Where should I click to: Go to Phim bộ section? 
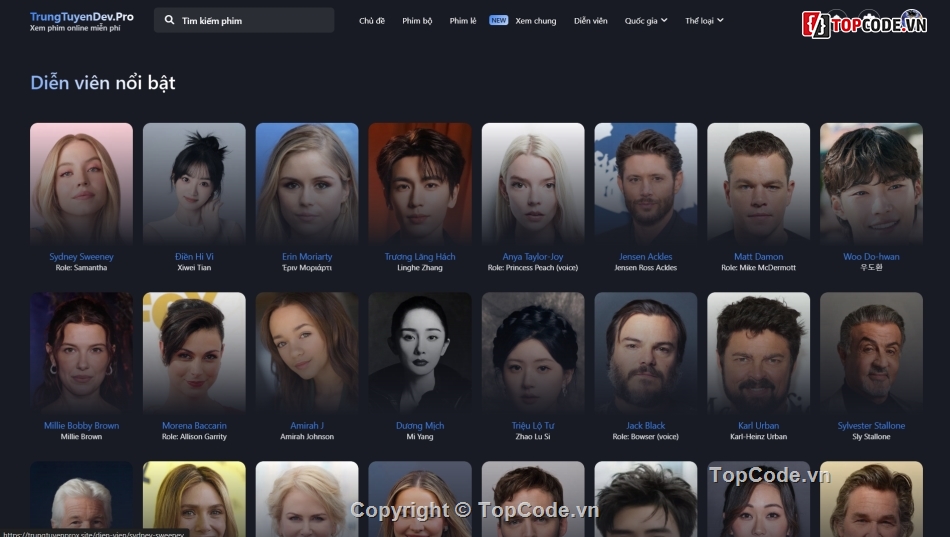[x=417, y=20]
